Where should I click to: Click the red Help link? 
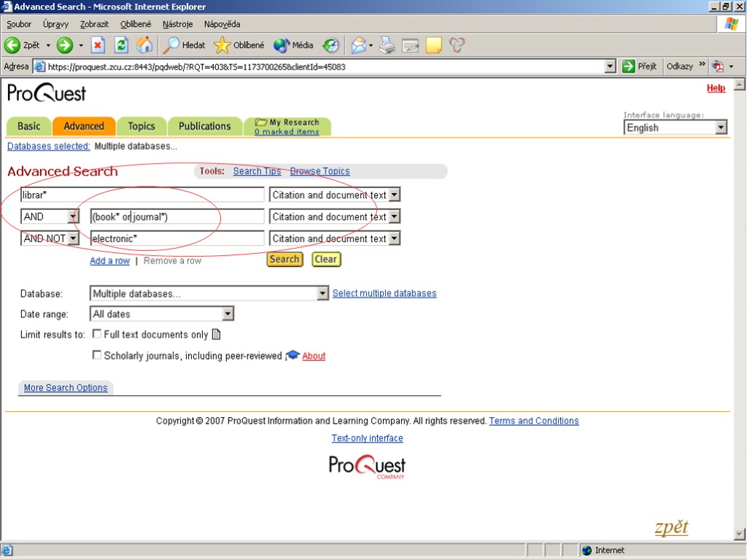(716, 88)
